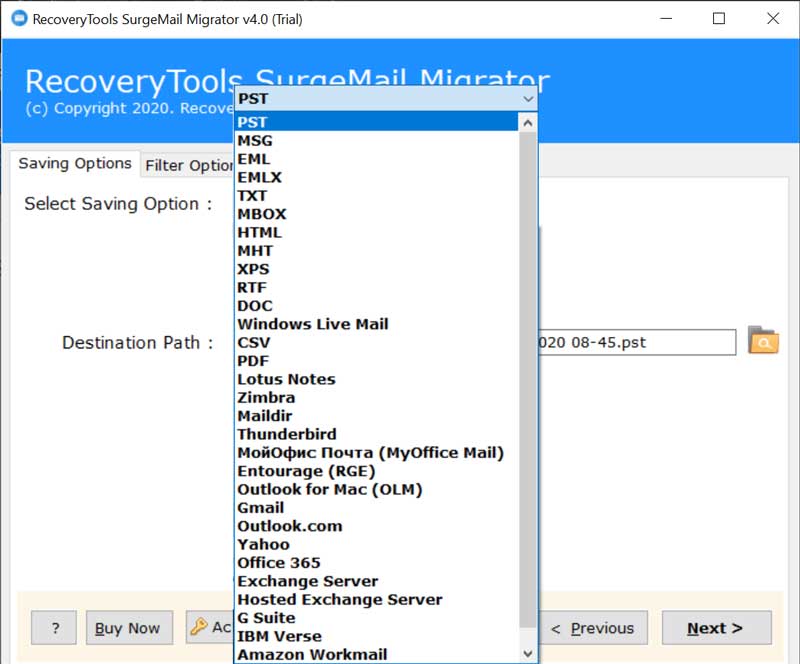This screenshot has height=664, width=800.
Task: Minimize the SurgeMail Migrator window
Action: [x=666, y=19]
